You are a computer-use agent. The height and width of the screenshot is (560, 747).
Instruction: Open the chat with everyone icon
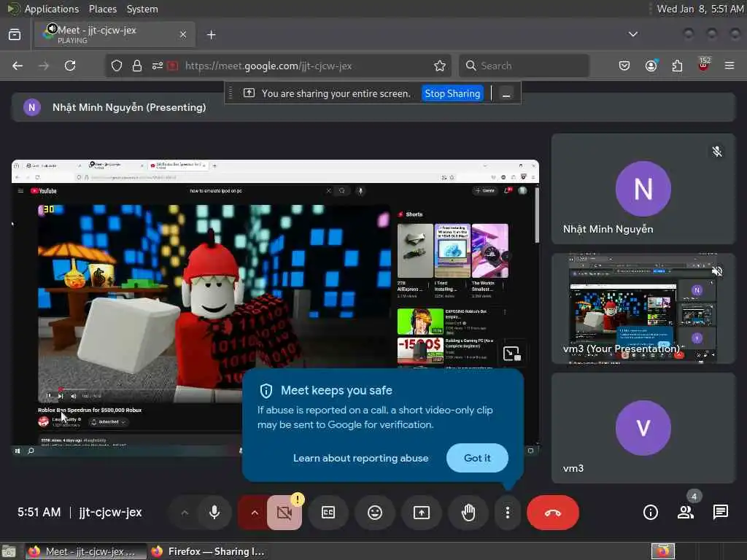tap(720, 513)
